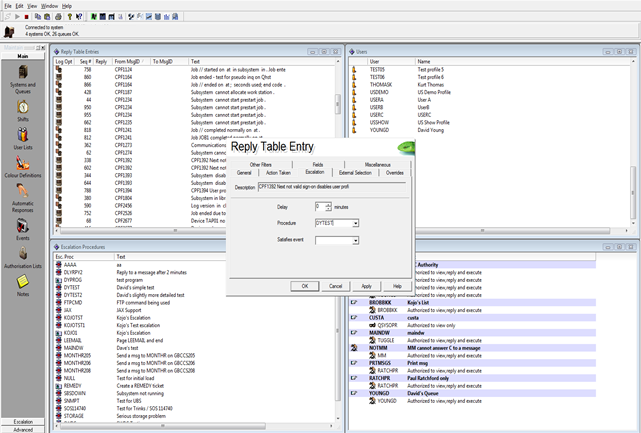The width and height of the screenshot is (641, 433).
Task: Open the Shifts section in sidebar
Action: 22,108
